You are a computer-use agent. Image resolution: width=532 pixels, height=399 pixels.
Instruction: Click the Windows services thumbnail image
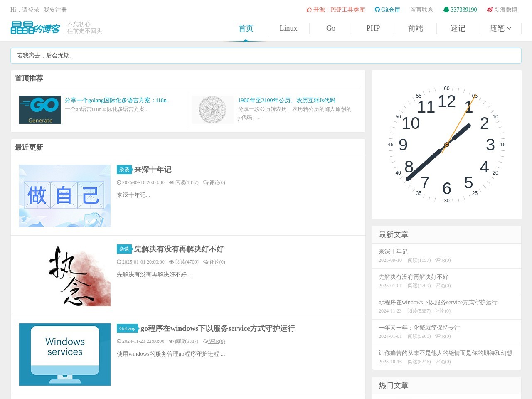point(65,355)
